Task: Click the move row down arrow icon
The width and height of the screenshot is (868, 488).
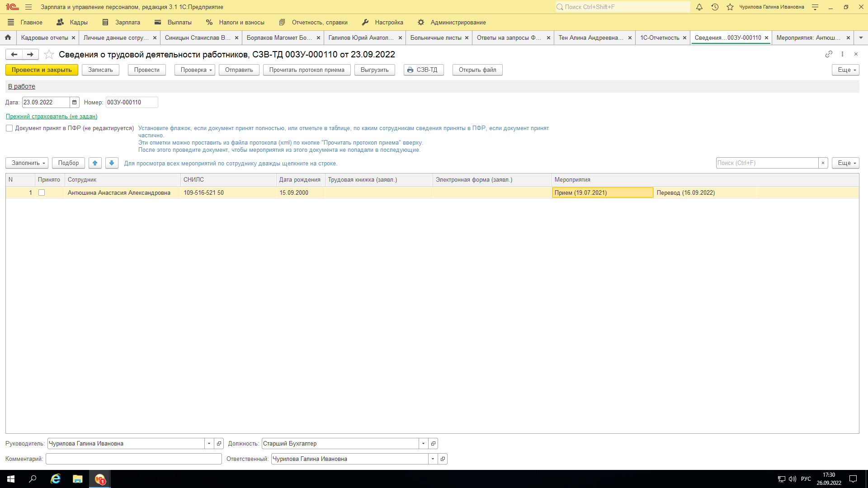Action: pos(112,163)
